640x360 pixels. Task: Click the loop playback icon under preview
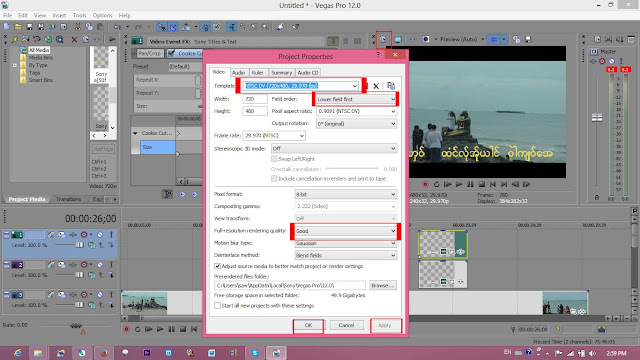(x=436, y=184)
